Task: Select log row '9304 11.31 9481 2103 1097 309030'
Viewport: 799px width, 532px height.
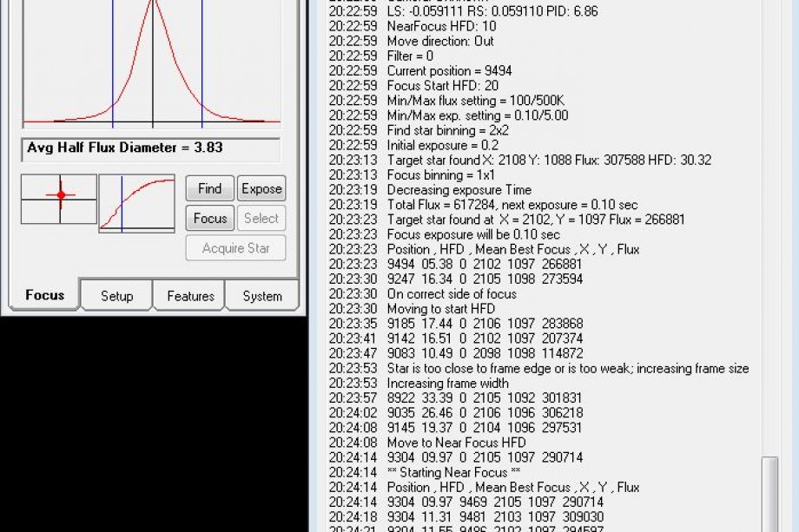Action: pos(466,516)
